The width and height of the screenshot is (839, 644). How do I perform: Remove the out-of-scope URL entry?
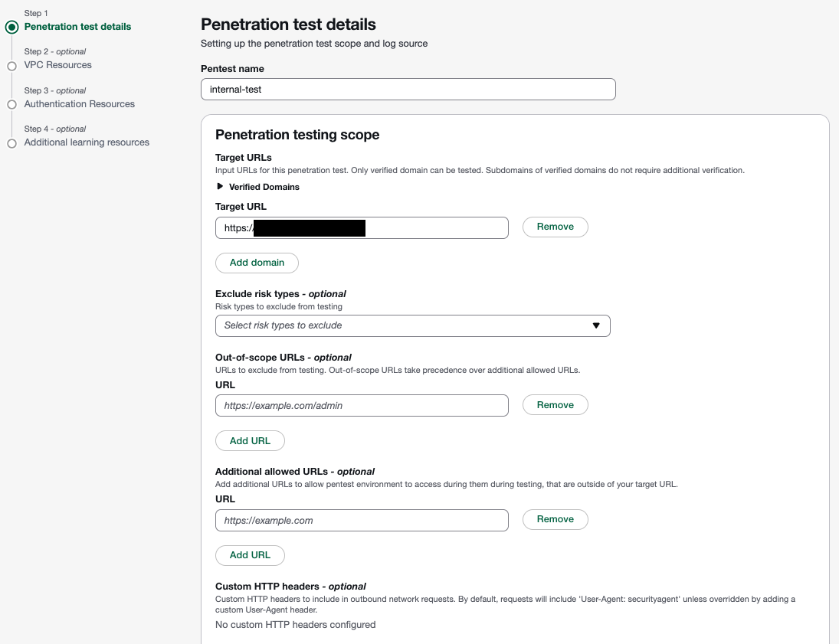pos(555,405)
